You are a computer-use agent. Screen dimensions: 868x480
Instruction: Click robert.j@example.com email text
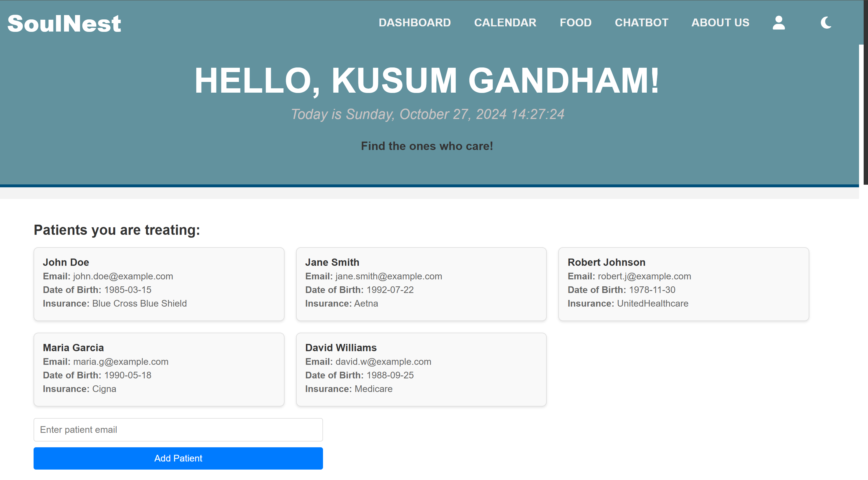pyautogui.click(x=644, y=276)
